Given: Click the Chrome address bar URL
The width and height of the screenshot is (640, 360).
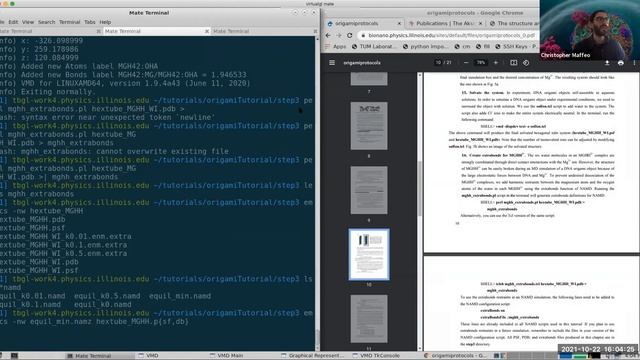Looking at the screenshot, I should (x=451, y=36).
